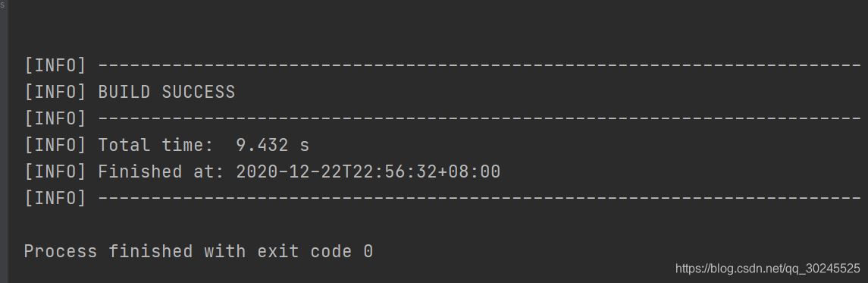This screenshot has height=283, width=868.
Task: Click the word BUILD in console output
Action: pyautogui.click(x=124, y=92)
